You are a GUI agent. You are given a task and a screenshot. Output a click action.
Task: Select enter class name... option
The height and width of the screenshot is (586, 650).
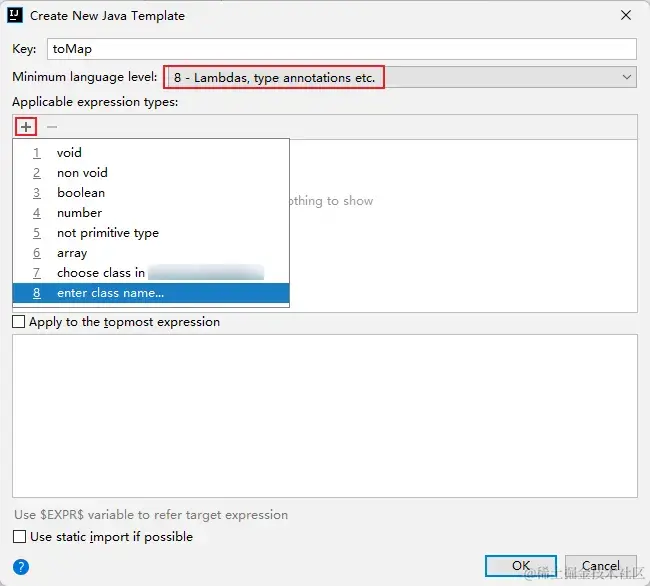151,293
